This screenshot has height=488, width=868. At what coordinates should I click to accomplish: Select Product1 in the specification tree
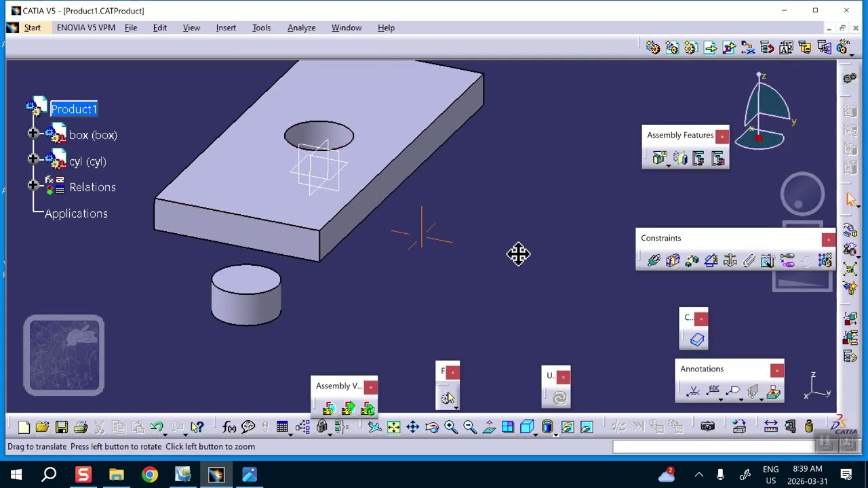click(74, 109)
